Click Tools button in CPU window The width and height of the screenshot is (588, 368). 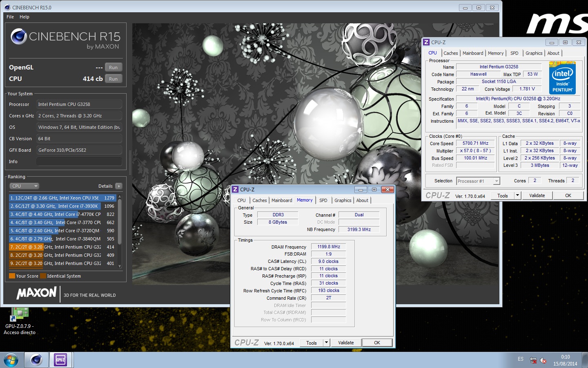click(503, 195)
